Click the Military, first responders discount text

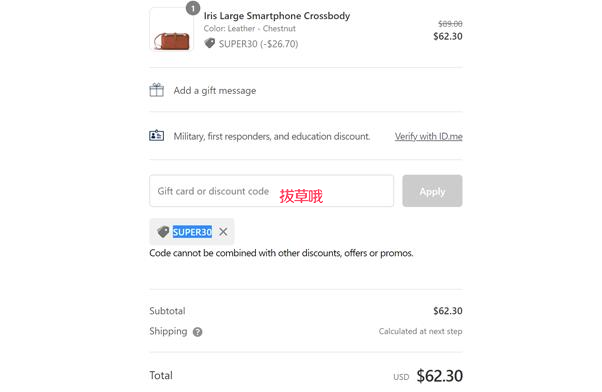[x=272, y=136]
